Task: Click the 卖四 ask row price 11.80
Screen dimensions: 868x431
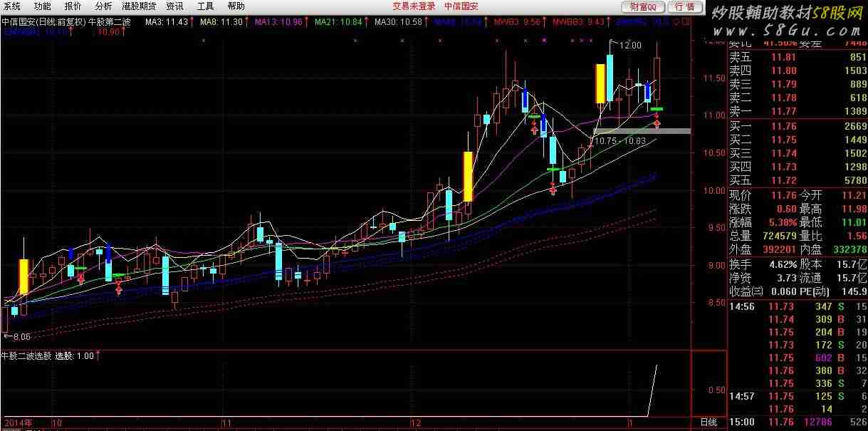Action: pyautogui.click(x=783, y=71)
